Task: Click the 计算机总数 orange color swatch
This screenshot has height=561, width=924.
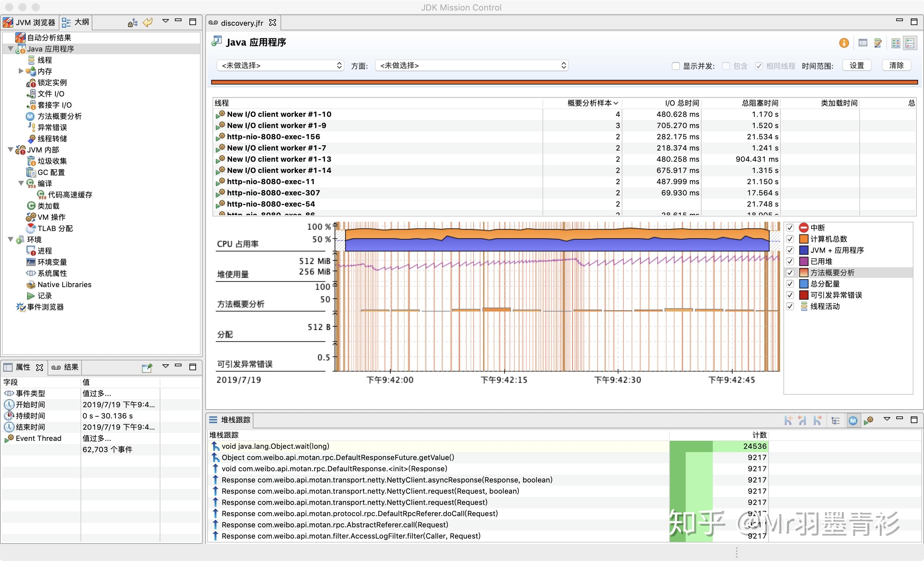Action: (804, 239)
